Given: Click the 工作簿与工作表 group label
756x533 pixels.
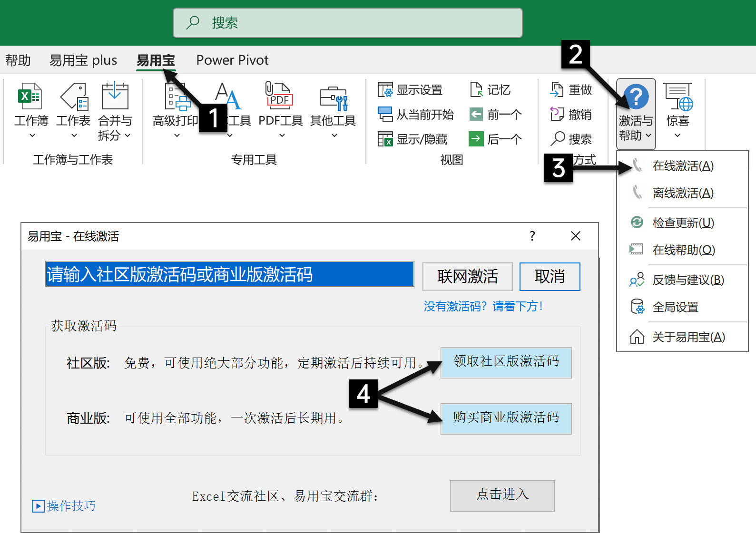Looking at the screenshot, I should [x=73, y=160].
